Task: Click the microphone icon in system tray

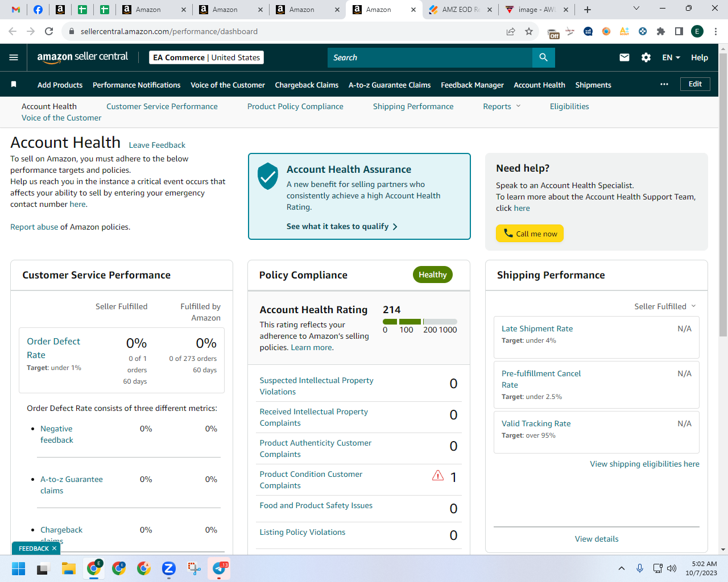Action: tap(640, 568)
